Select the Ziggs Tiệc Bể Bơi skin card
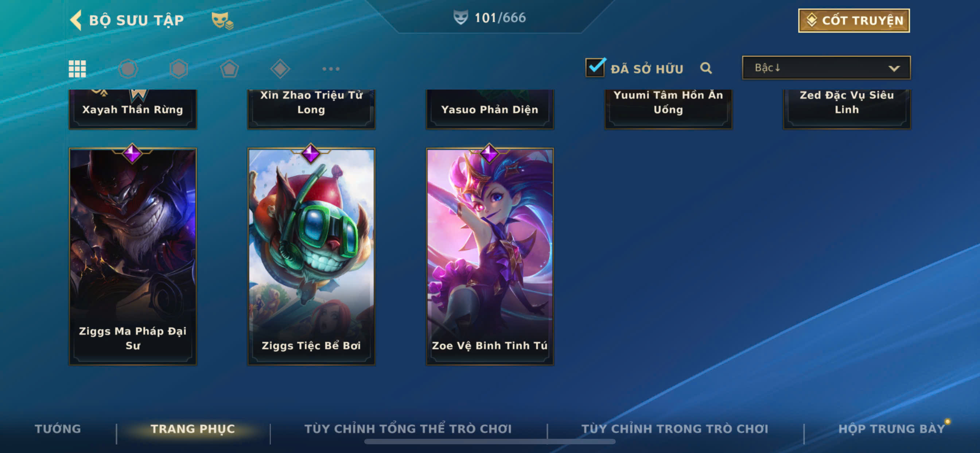 pyautogui.click(x=311, y=256)
